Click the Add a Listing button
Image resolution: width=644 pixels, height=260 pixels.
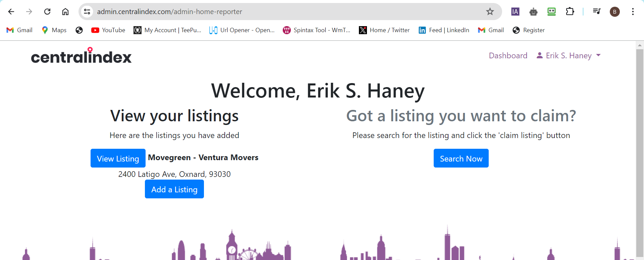(174, 189)
